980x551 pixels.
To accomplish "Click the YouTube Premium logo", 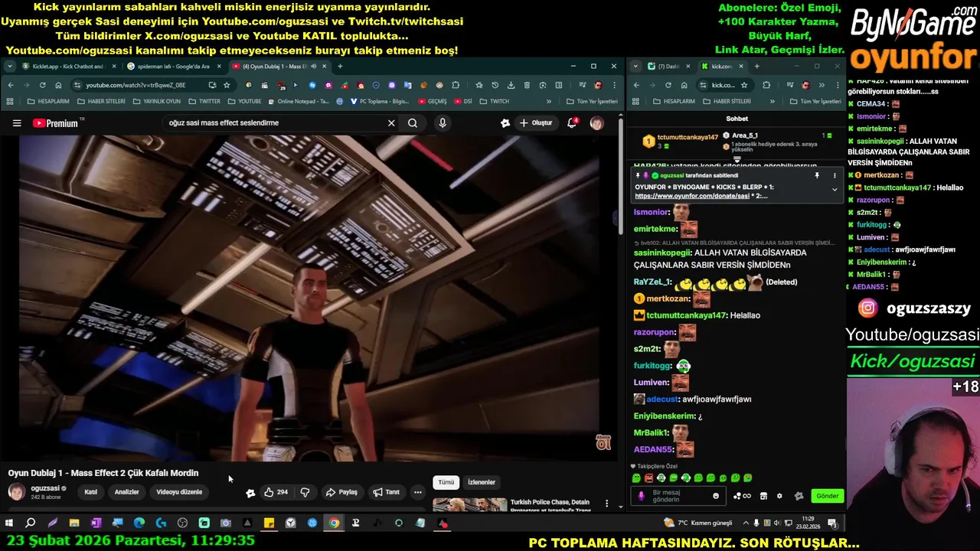I will point(55,123).
